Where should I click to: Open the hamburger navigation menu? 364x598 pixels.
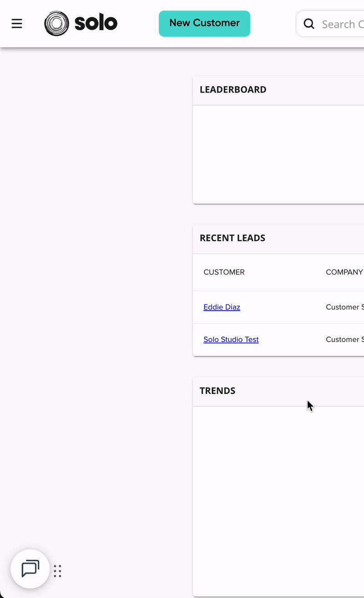(17, 23)
